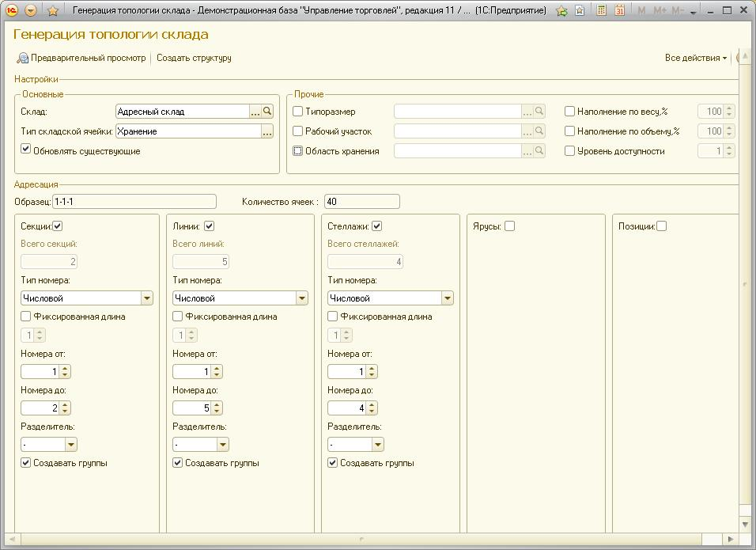Enable Рабочий участок checkbox
Viewport: 756px width, 550px height.
tap(298, 131)
